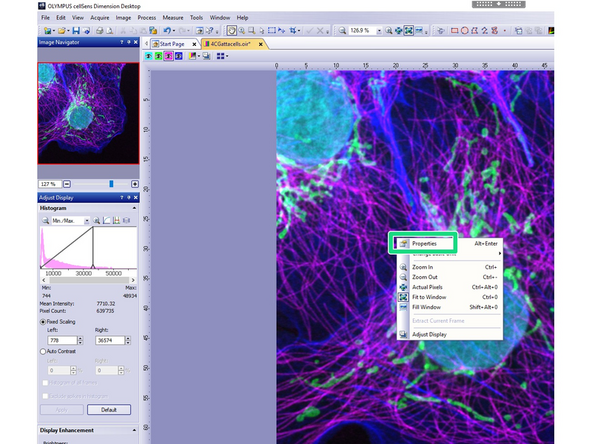Image resolution: width=592 pixels, height=444 pixels.
Task: Choose Properties in the context menu
Action: (x=449, y=244)
